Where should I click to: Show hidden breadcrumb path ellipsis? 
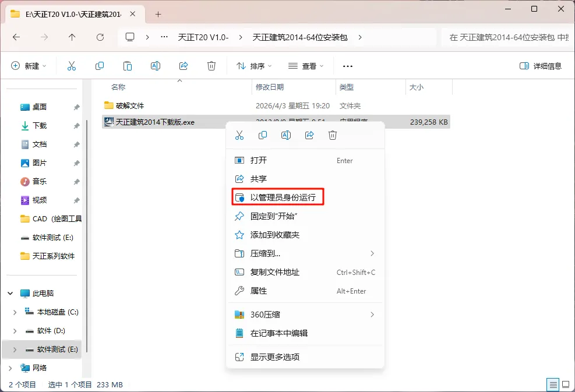pyautogui.click(x=164, y=37)
